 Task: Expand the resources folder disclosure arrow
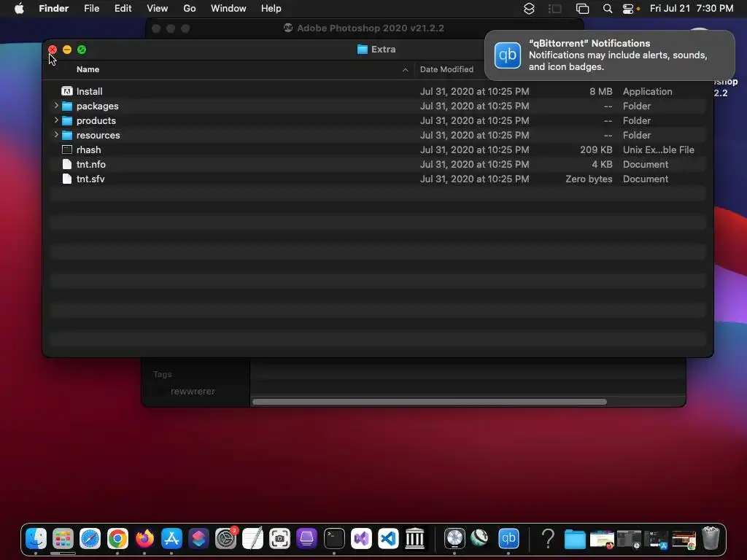[x=56, y=135]
